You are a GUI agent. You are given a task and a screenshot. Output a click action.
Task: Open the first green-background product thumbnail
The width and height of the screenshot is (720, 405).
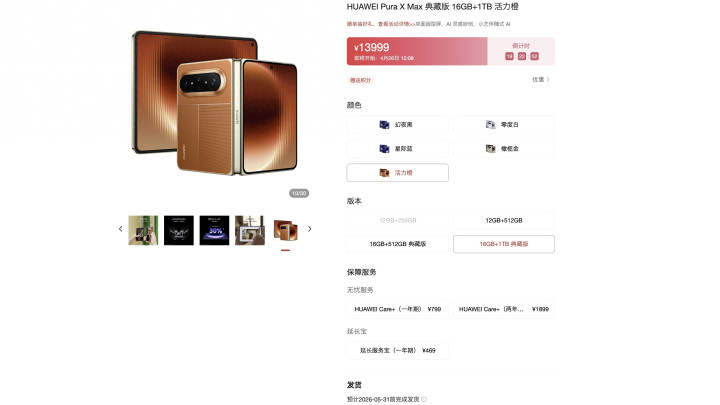(x=143, y=230)
